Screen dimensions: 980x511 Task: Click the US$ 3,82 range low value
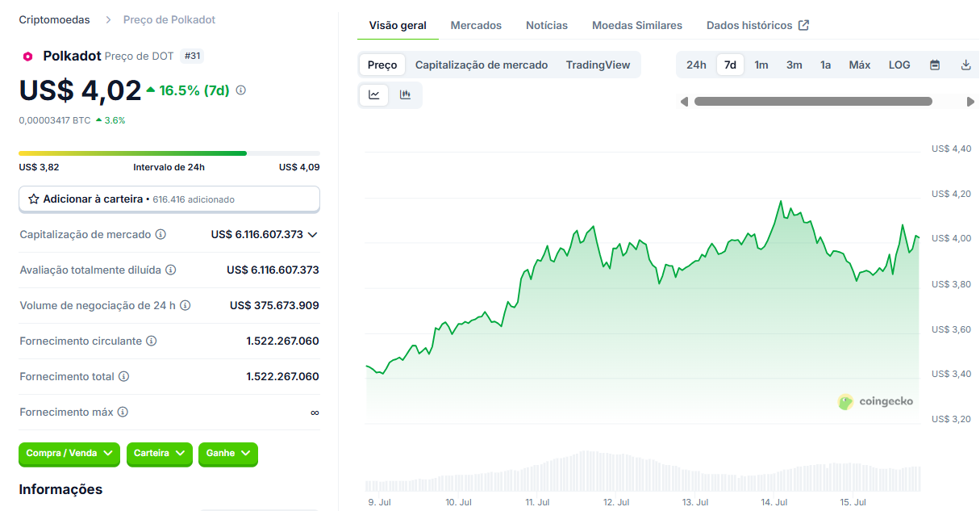click(x=39, y=167)
